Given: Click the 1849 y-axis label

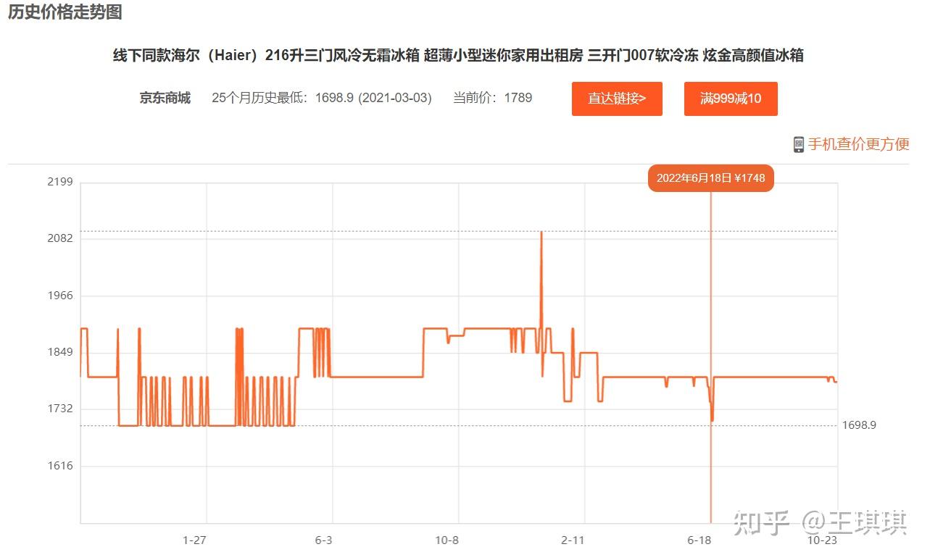Looking at the screenshot, I should [60, 352].
